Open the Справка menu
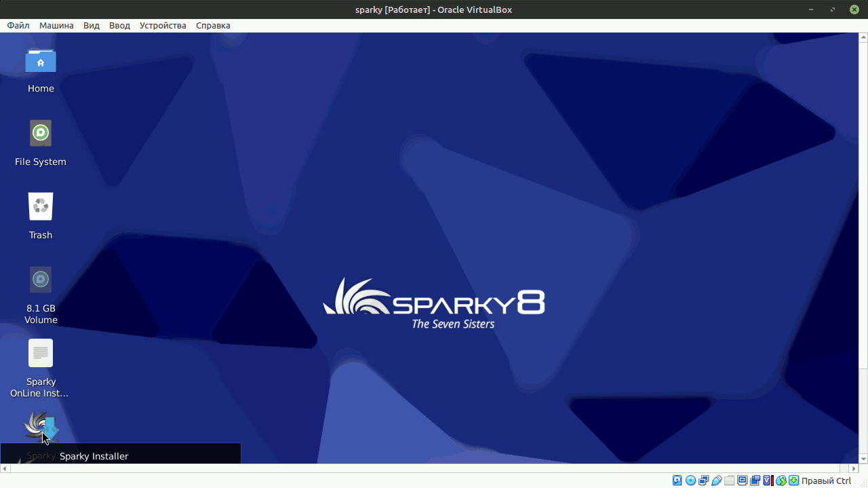The width and height of the screenshot is (868, 488). 213,25
